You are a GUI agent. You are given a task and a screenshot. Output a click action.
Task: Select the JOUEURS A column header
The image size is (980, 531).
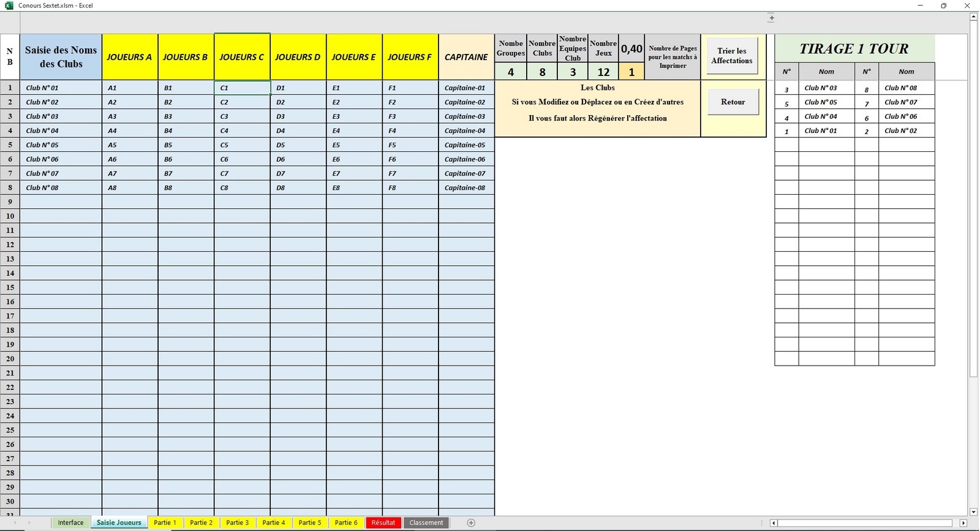click(x=130, y=57)
